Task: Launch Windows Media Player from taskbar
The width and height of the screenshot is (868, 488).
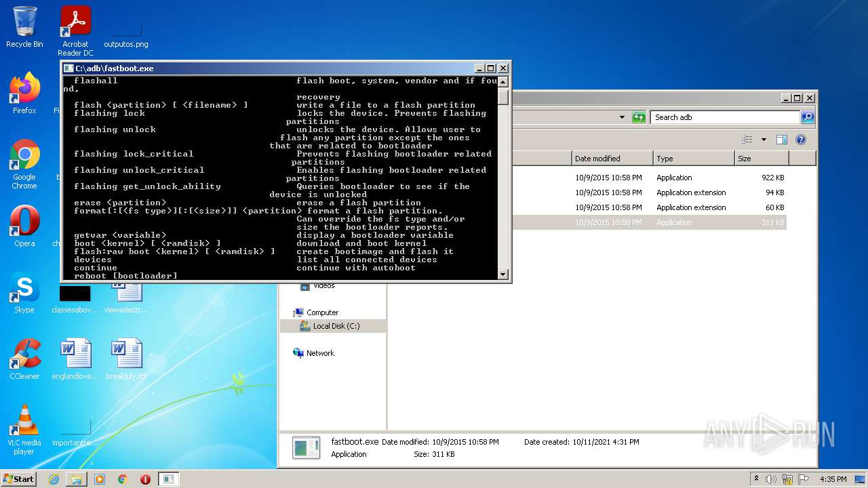Action: point(100,479)
